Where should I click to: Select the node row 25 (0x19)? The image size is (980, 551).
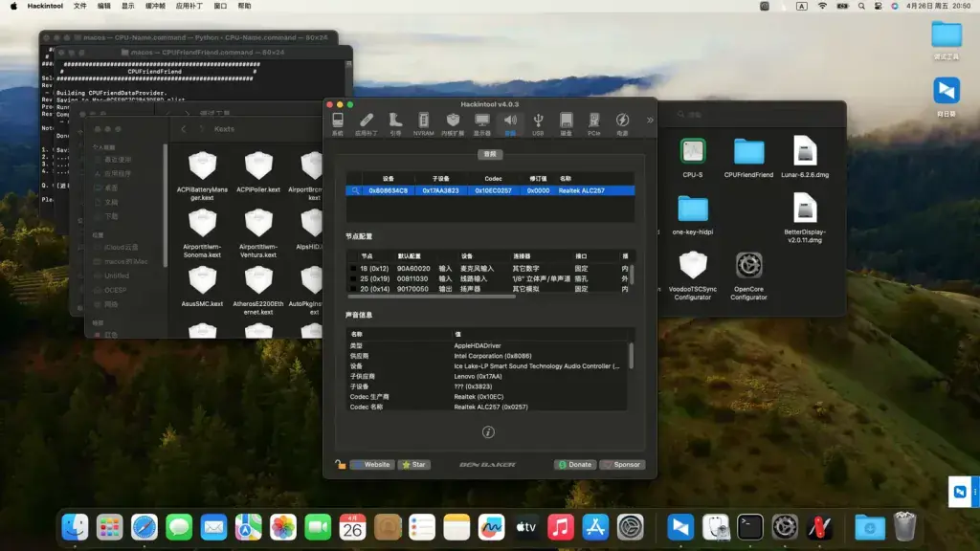pyautogui.click(x=490, y=278)
